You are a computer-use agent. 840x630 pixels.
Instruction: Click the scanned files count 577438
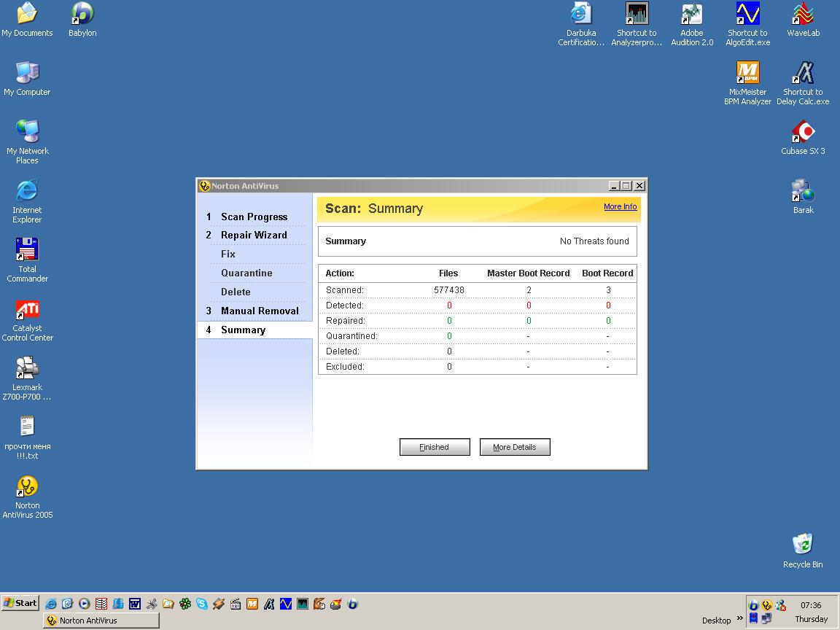click(x=449, y=289)
